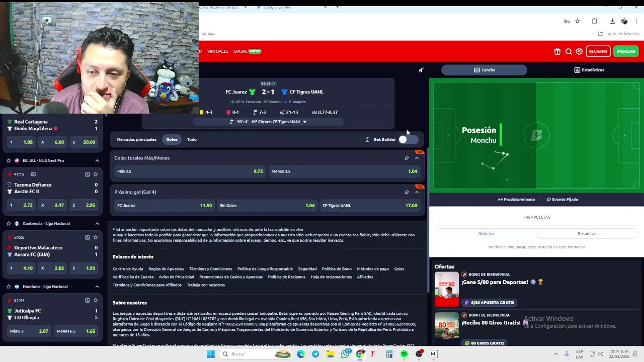Open browser downloads icon

[x=612, y=21]
